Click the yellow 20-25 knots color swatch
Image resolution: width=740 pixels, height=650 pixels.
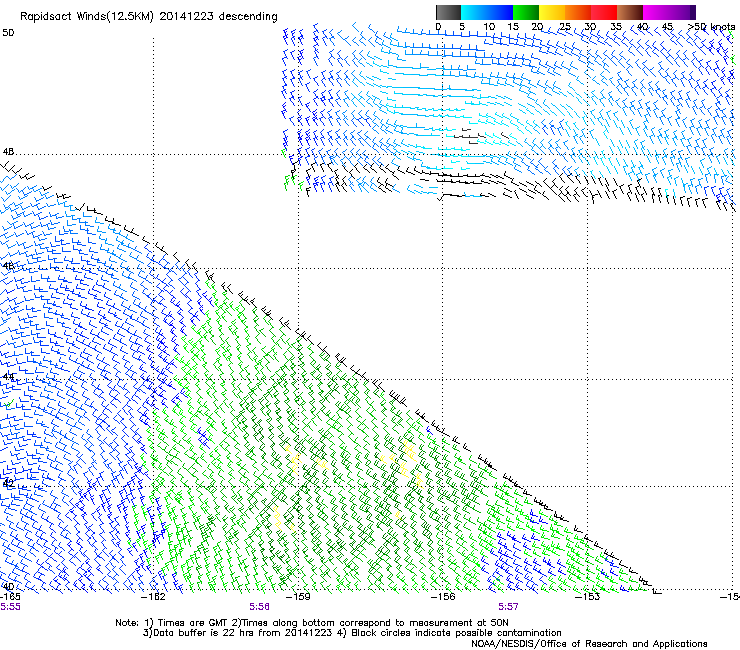tap(552, 12)
